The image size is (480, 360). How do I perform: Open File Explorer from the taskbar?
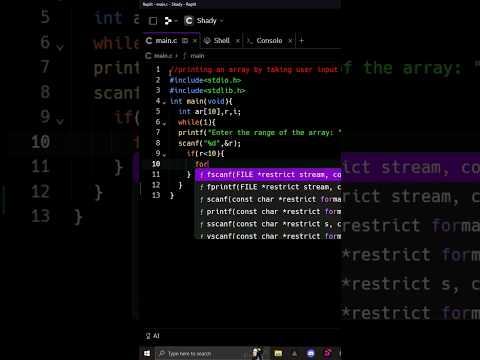[278, 353]
